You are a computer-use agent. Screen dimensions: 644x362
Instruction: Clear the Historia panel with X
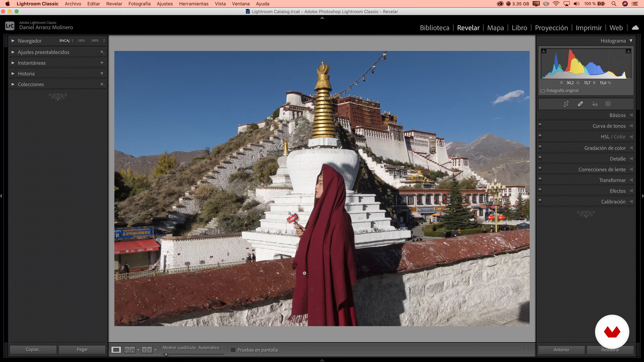click(x=102, y=73)
